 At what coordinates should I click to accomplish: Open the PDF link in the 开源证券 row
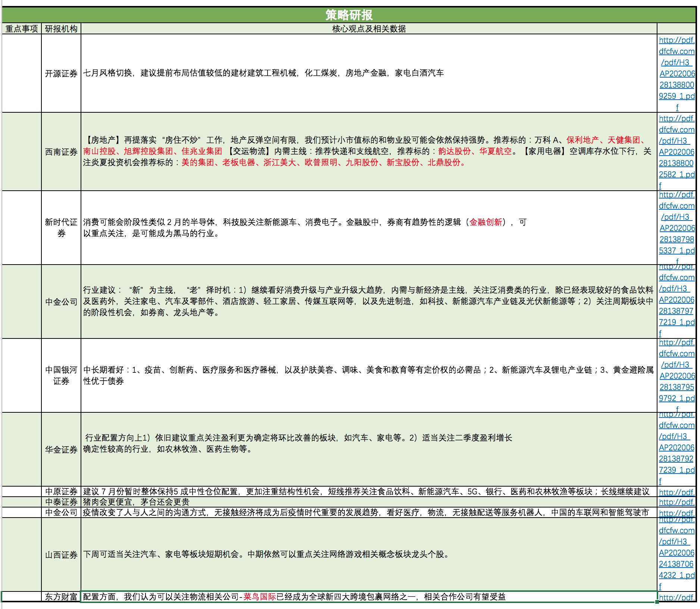pos(676,74)
